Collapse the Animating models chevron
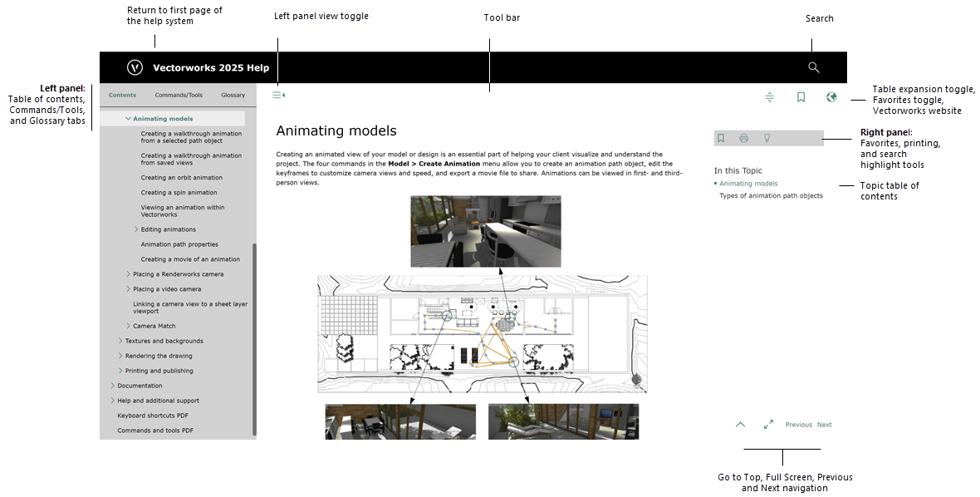 128,118
